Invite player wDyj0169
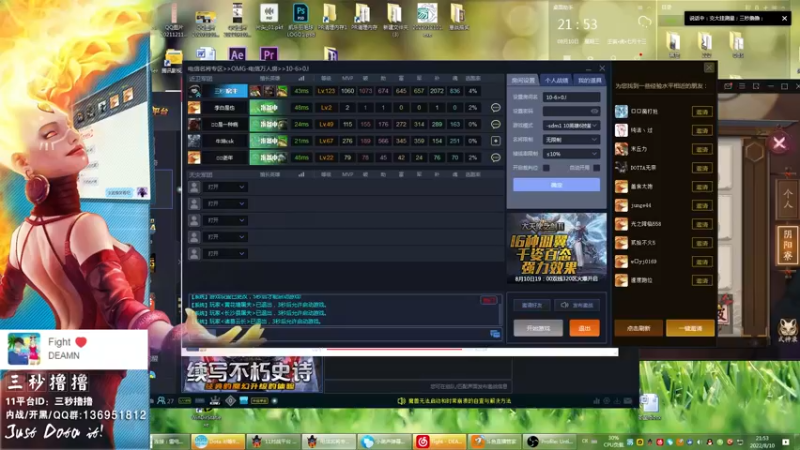The height and width of the screenshot is (450, 800). coord(702,262)
